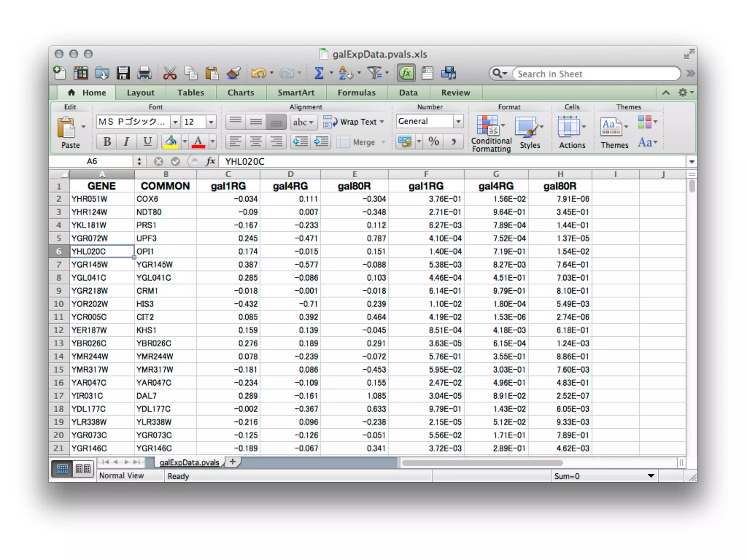747x560 pixels.
Task: Click the Increase Indent icon
Action: pyautogui.click(x=321, y=142)
